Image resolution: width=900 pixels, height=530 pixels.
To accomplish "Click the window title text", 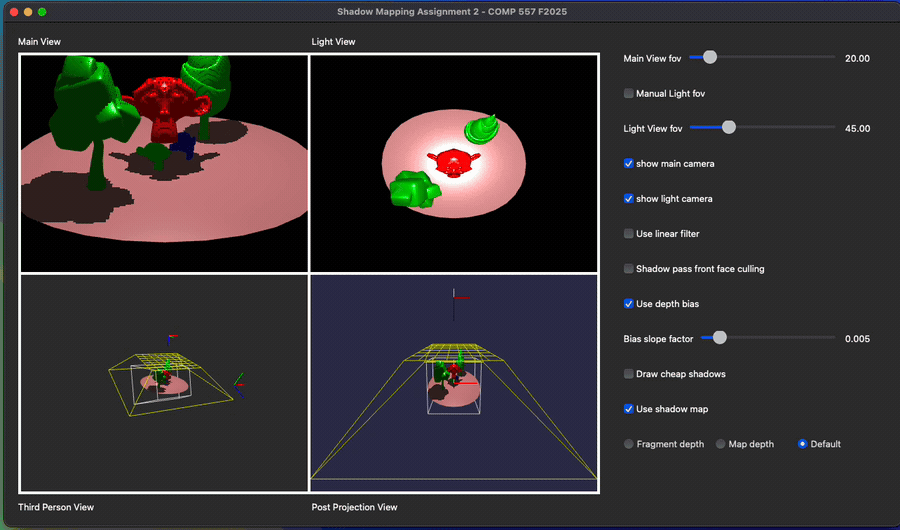I will click(x=452, y=11).
